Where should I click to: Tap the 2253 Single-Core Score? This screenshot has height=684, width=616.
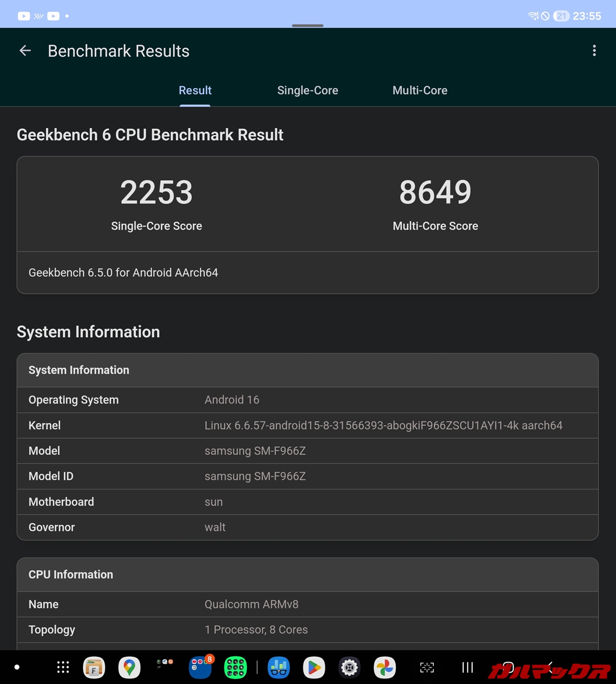[157, 192]
